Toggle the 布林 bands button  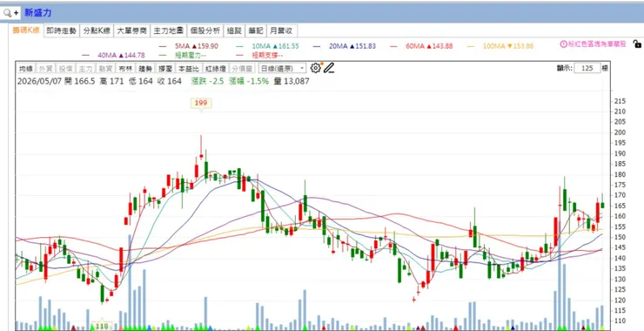(124, 68)
